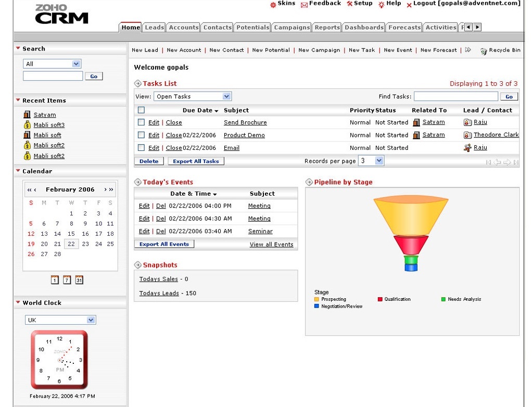Open the Recycle Bin
The width and height of the screenshot is (532, 407).
click(x=500, y=50)
